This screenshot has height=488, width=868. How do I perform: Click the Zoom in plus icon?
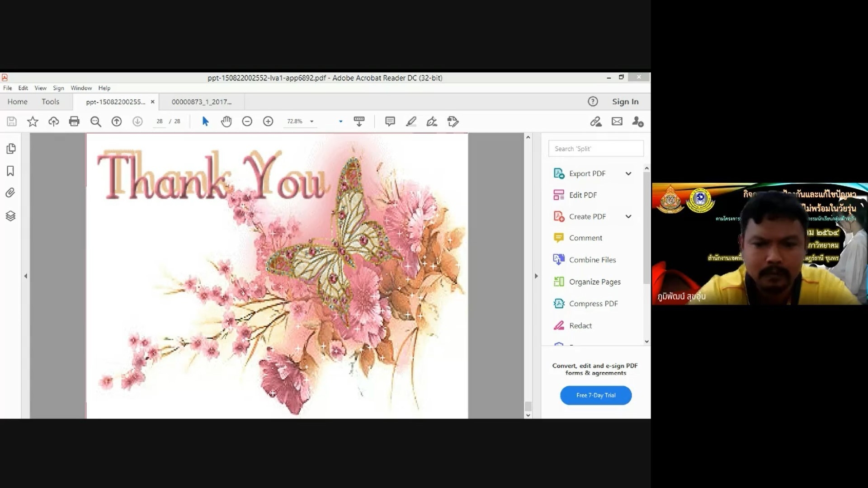[268, 121]
